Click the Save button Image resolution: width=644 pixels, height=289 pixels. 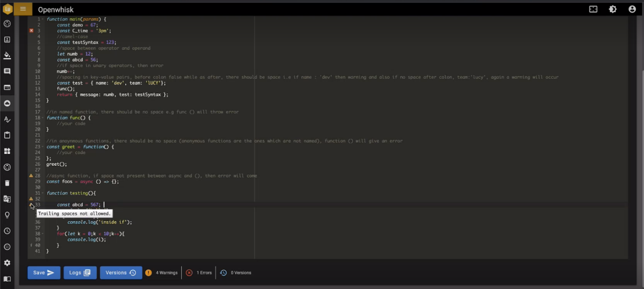44,273
